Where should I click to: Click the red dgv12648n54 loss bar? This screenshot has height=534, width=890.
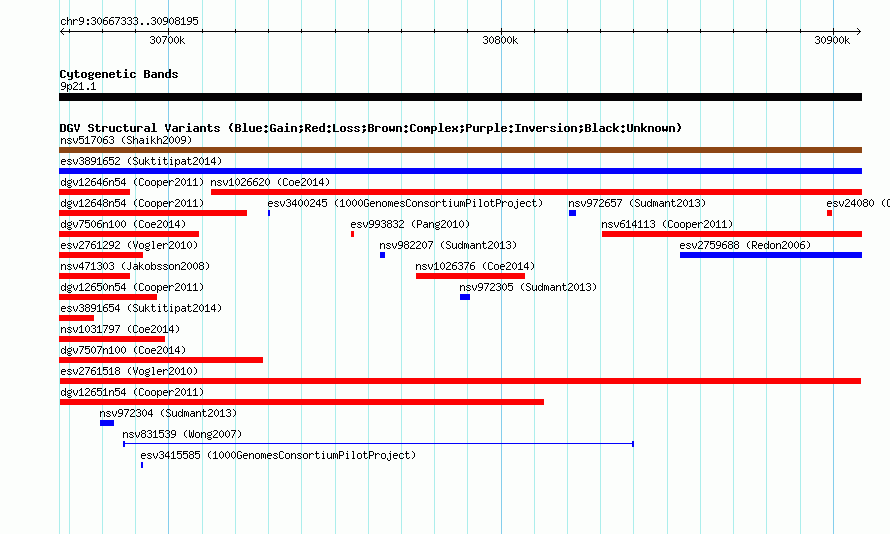(x=153, y=213)
